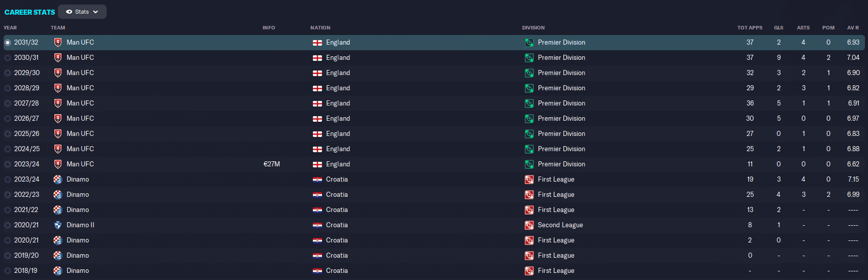Click the Dinamo club badge for 2022/23

pos(58,195)
